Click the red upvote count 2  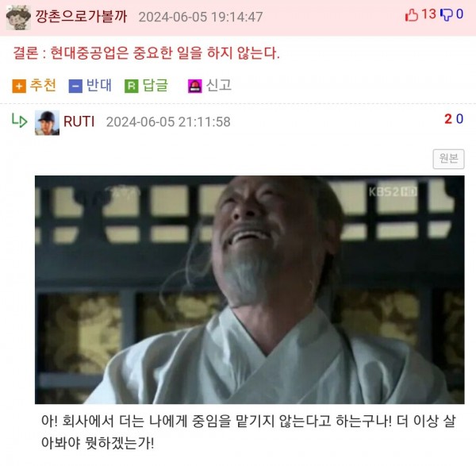click(448, 119)
